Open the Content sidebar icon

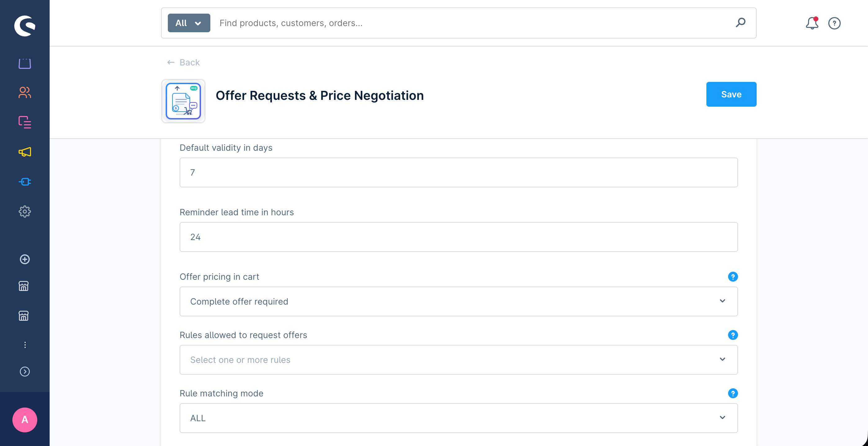25,122
